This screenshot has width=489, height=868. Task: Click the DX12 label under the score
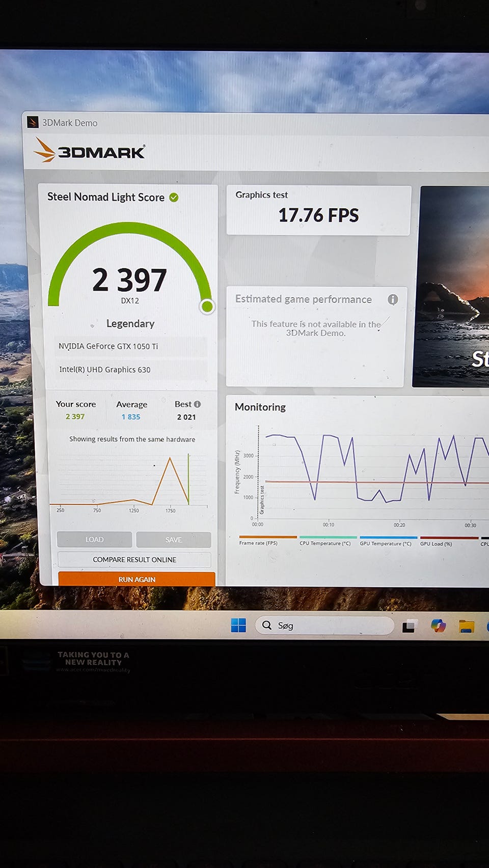pos(130,301)
